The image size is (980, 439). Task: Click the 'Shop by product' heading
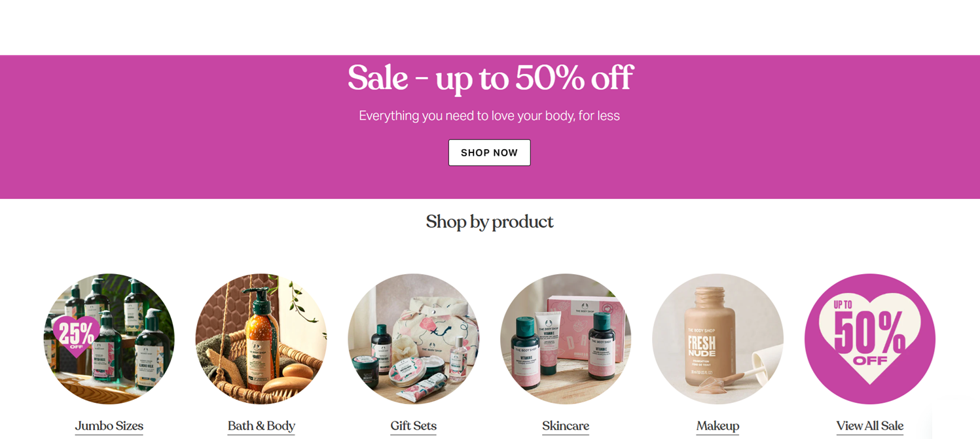coord(490,222)
